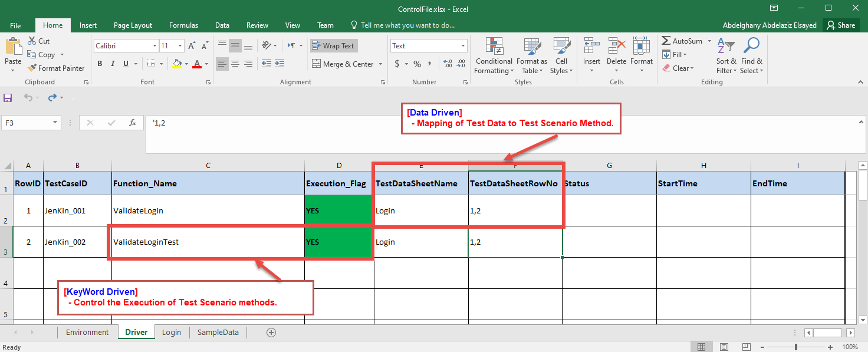Copy the selected cell
The width and height of the screenshot is (868, 352).
(41, 55)
